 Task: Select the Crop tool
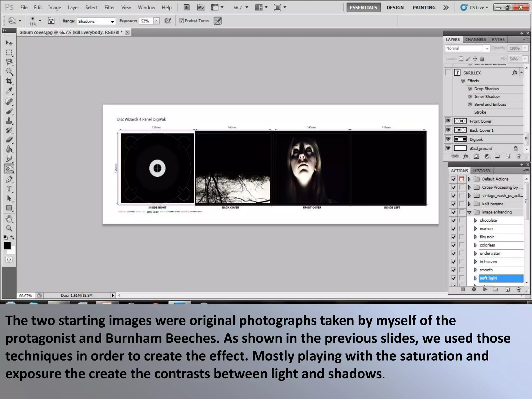pos(9,81)
